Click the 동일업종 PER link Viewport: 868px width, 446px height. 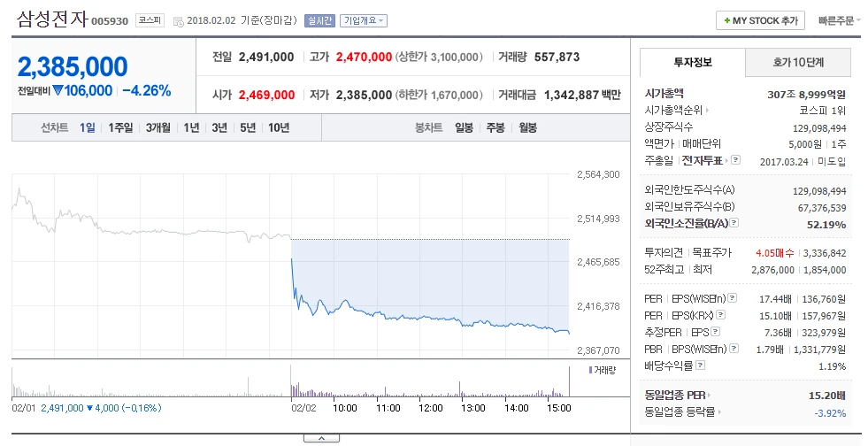tap(677, 395)
